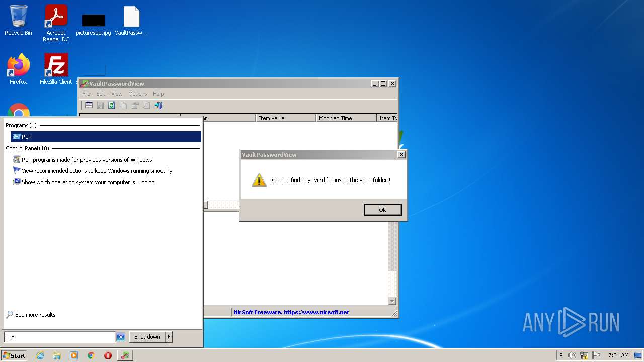Click the Copy Selected Items toolbar icon
Viewport: 644px width, 362px height.
point(123,105)
